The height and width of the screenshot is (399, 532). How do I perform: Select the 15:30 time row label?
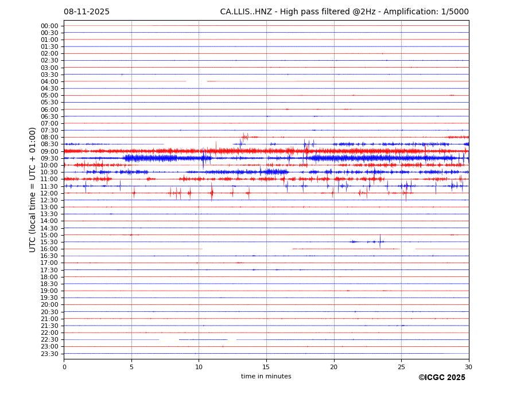pyautogui.click(x=49, y=242)
